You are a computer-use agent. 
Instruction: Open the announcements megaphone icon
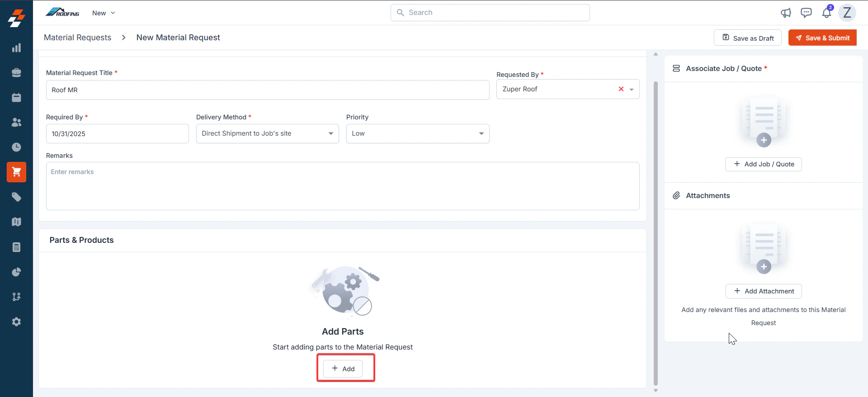(786, 13)
